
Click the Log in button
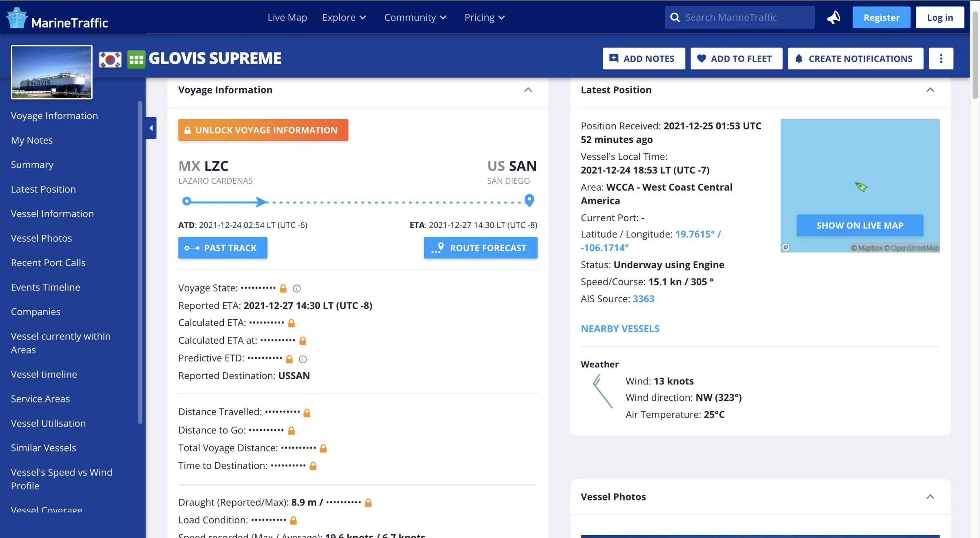(x=940, y=17)
